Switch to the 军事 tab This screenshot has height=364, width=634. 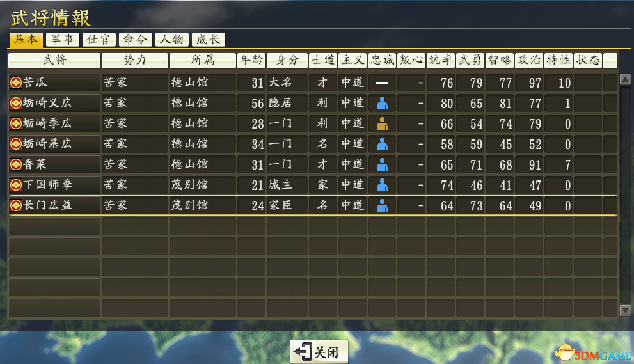(x=62, y=40)
